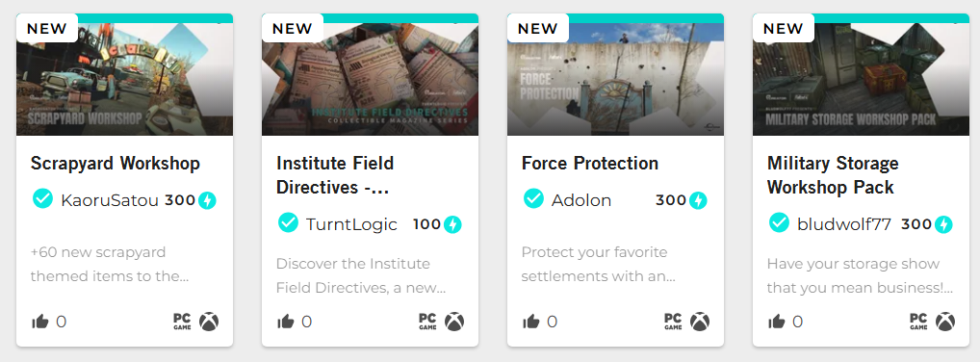Give Force Protection a thumbs-up
The image size is (980, 362).
531,322
